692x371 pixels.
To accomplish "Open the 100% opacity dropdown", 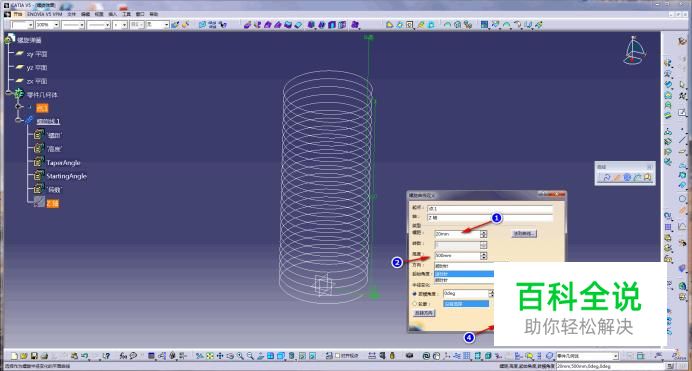I will click(x=56, y=25).
